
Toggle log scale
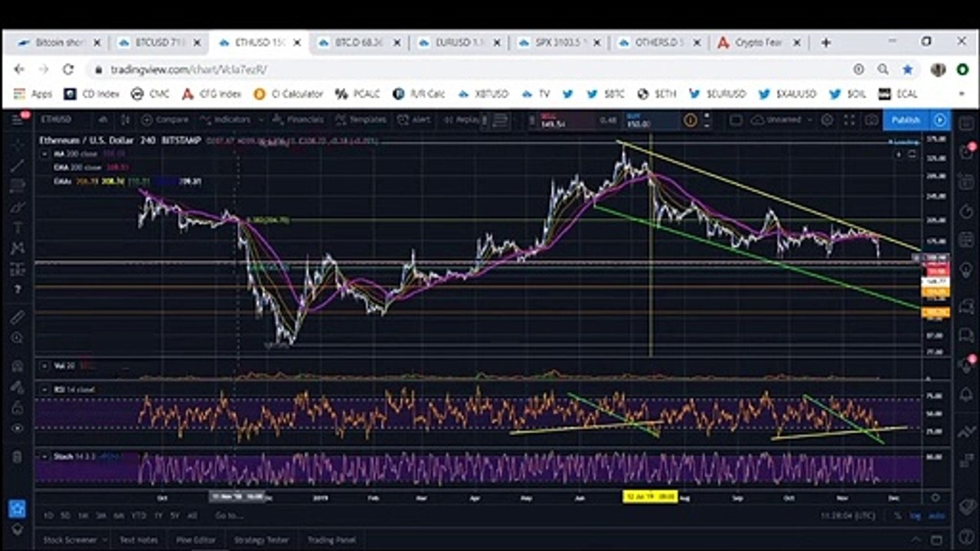pos(915,516)
